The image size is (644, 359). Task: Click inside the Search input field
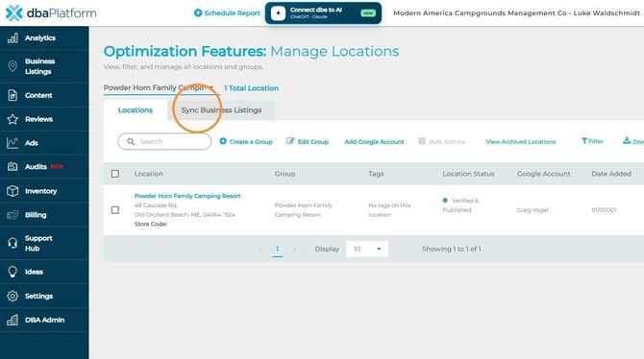pyautogui.click(x=164, y=141)
